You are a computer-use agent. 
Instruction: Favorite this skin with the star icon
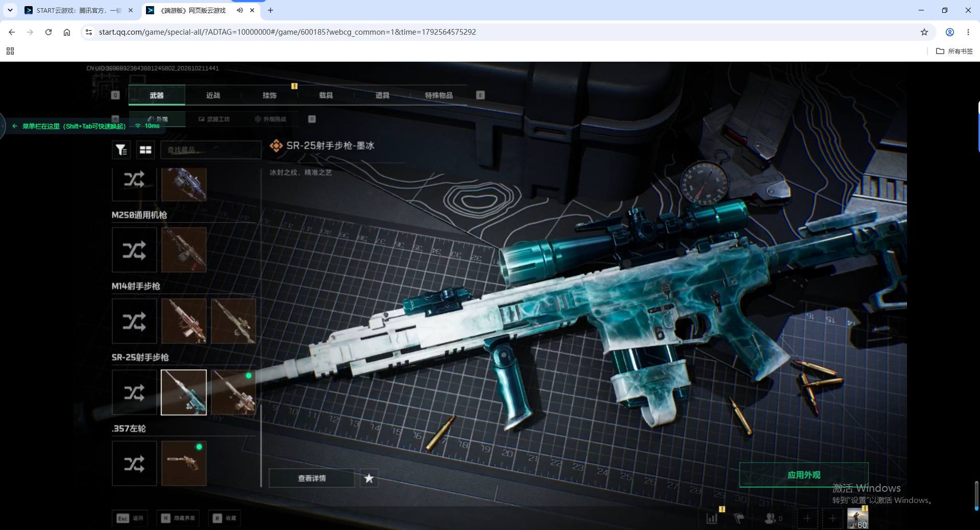click(x=369, y=478)
